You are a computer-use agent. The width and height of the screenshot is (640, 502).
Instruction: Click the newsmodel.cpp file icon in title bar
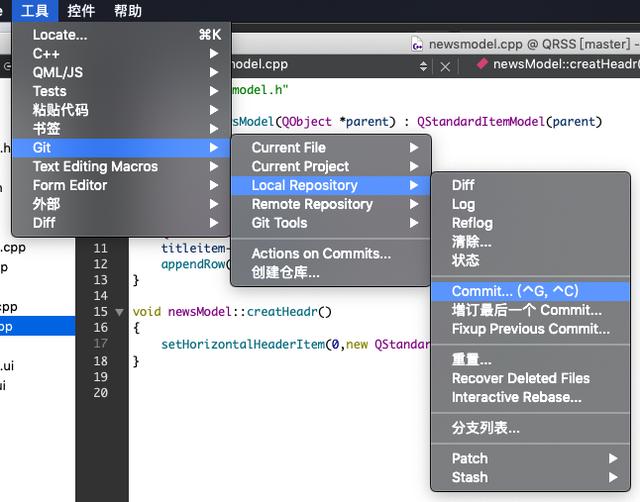(x=417, y=44)
